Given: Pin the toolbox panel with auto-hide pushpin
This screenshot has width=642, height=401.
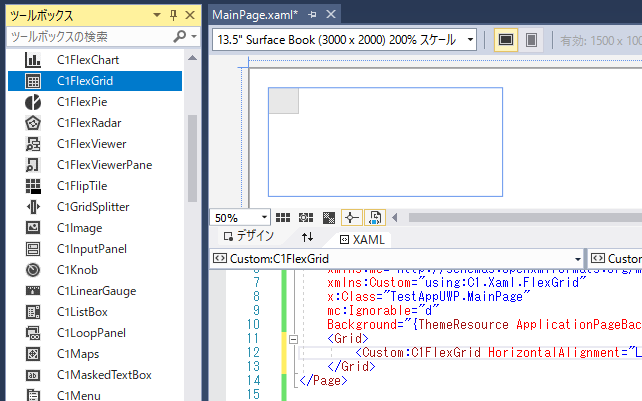Looking at the screenshot, I should (173, 15).
